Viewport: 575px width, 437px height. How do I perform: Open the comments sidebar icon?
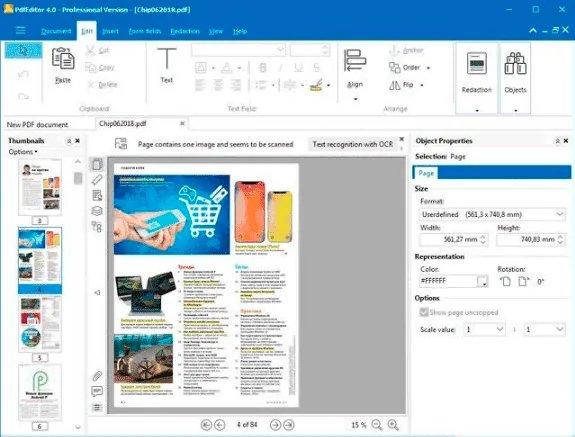click(97, 391)
